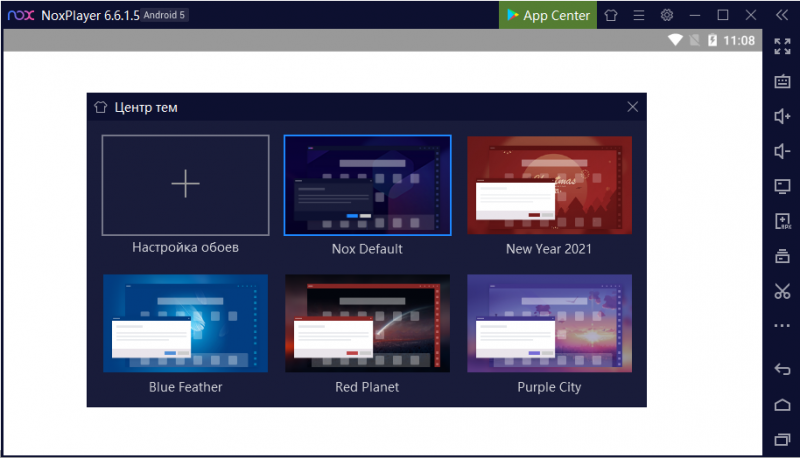Pick the Red Planet theme thumbnail
Screen dimensions: 800x458
367,323
